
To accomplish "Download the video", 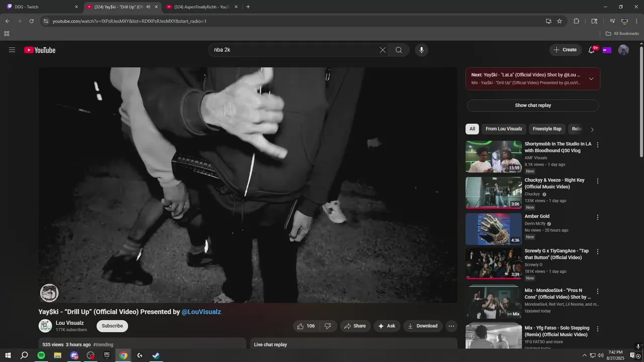I will (x=423, y=326).
